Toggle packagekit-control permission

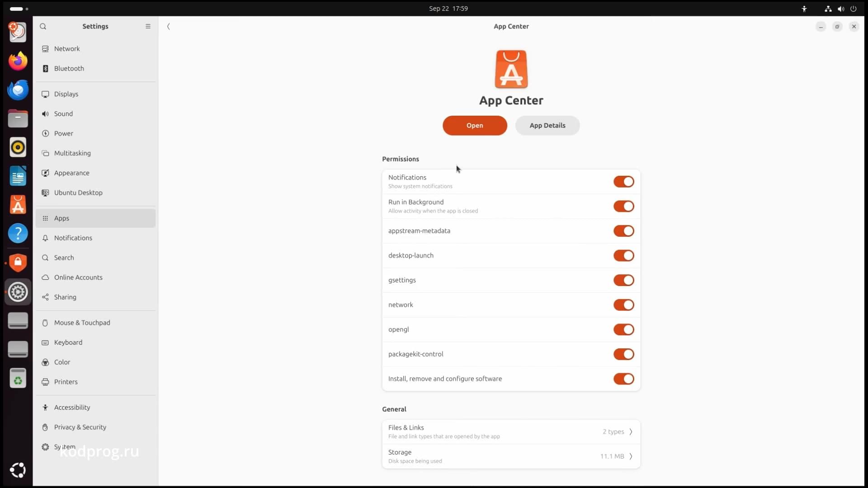pos(624,354)
